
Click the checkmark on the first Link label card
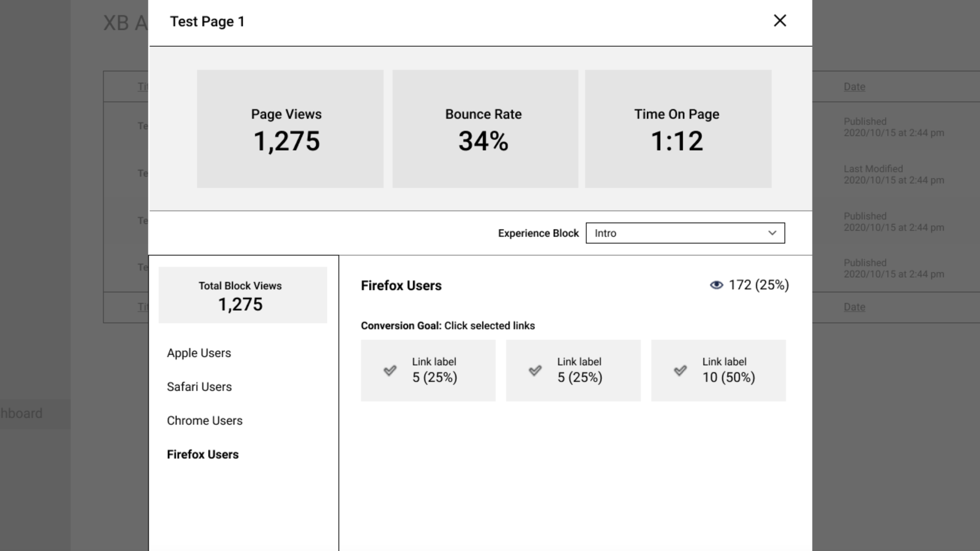(390, 370)
